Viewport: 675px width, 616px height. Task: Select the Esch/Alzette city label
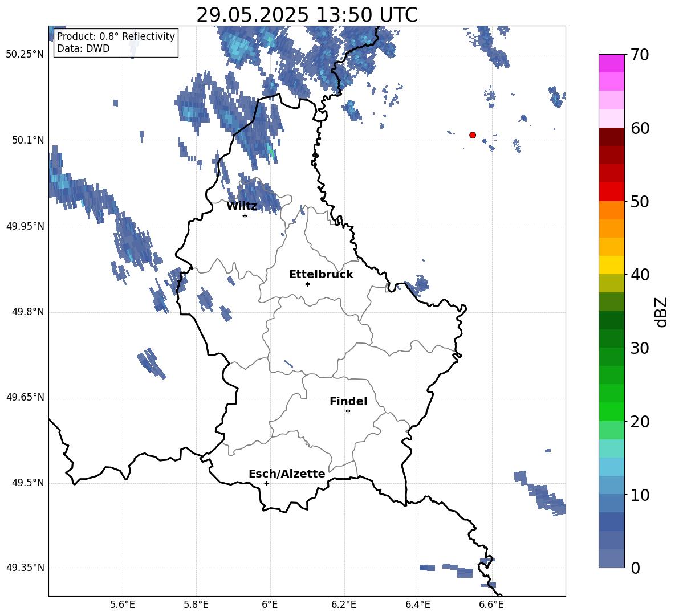click(287, 474)
